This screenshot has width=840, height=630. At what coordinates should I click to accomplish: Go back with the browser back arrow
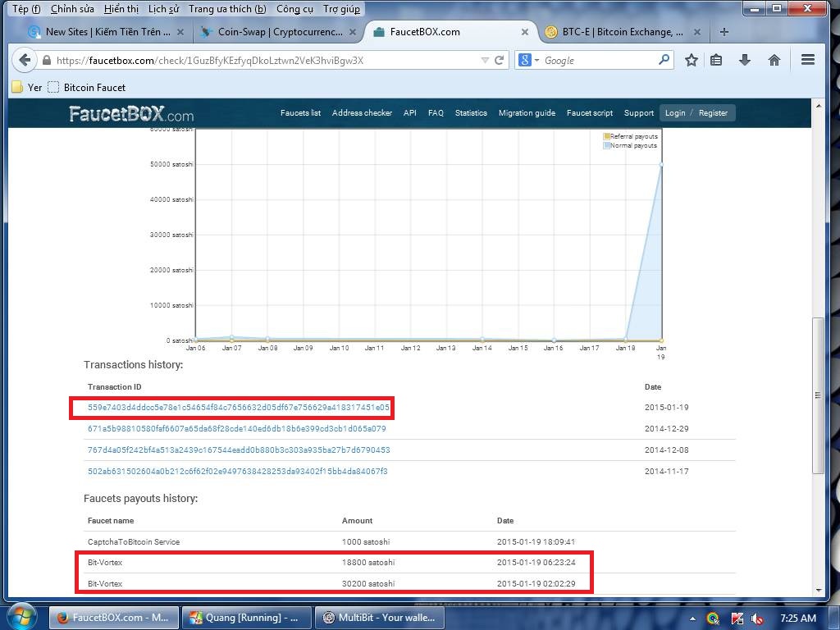tap(24, 60)
